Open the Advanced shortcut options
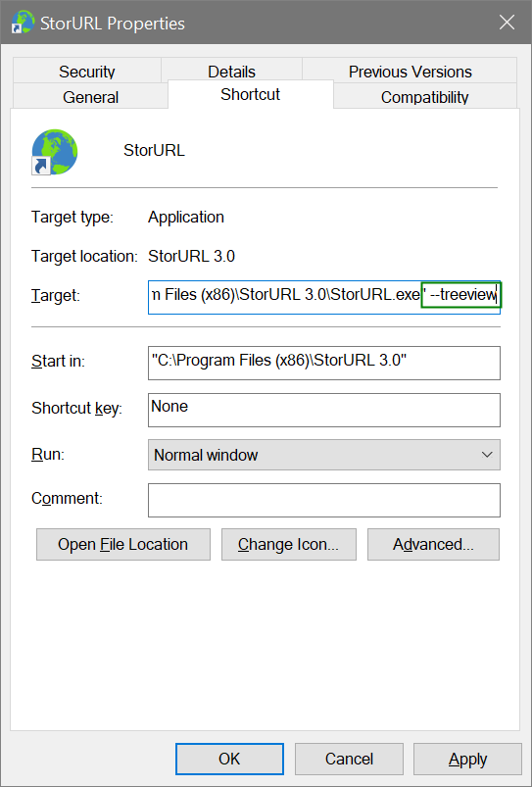Viewport: 532px width, 787px height. click(x=433, y=545)
